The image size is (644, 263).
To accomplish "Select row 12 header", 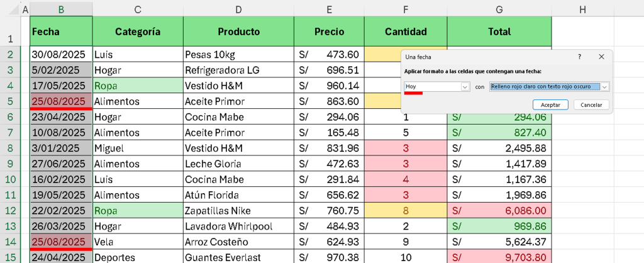I will (x=10, y=211).
